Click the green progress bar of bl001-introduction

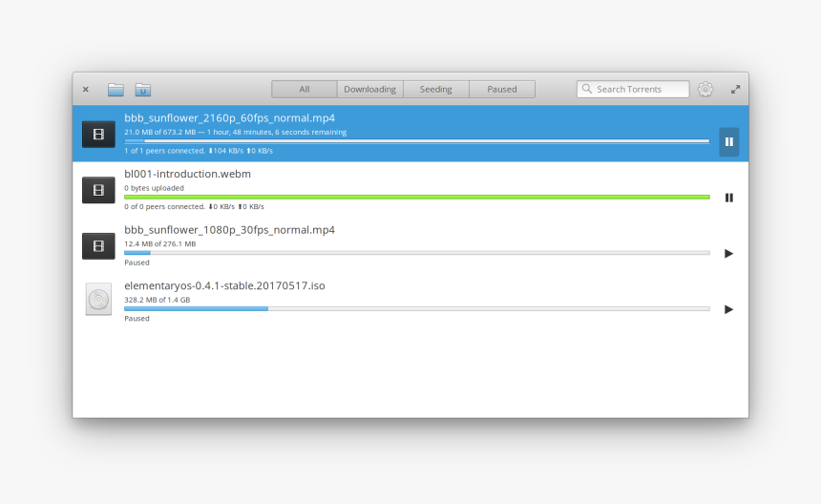point(417,197)
